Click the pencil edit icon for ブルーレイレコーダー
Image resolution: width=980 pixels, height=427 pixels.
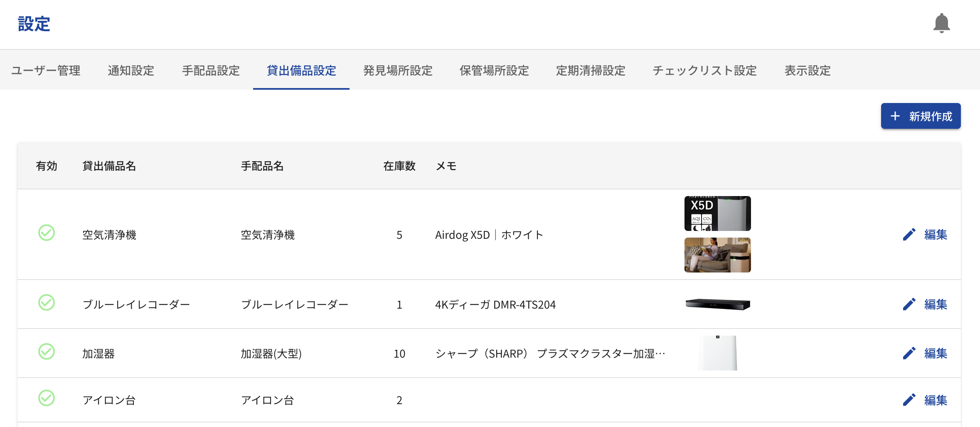pos(909,304)
